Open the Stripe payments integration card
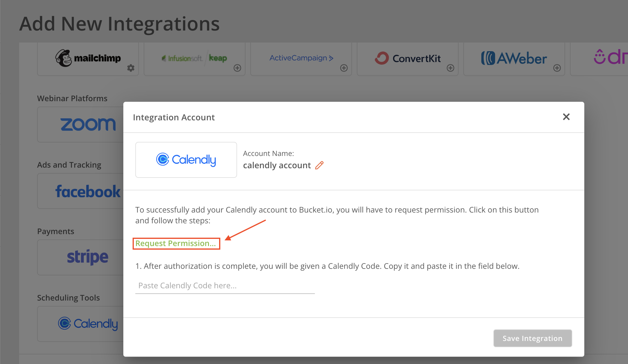The image size is (628, 364). coord(87,257)
